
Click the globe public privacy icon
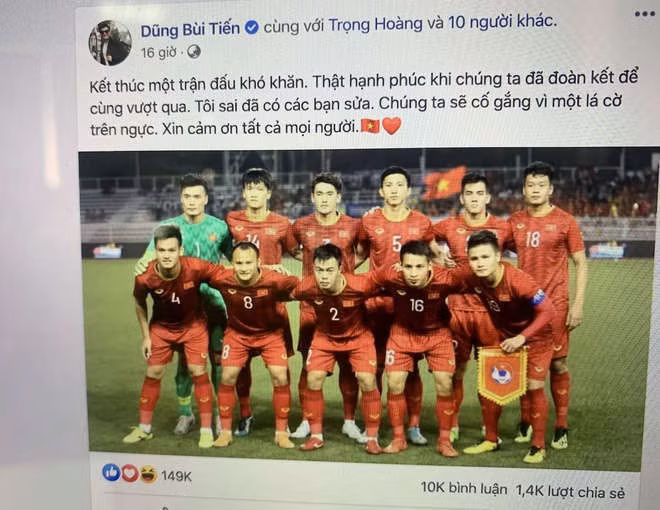(194, 52)
